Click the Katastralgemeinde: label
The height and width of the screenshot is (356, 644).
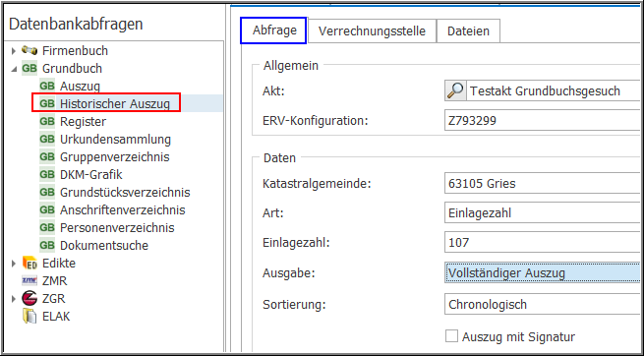pyautogui.click(x=317, y=183)
